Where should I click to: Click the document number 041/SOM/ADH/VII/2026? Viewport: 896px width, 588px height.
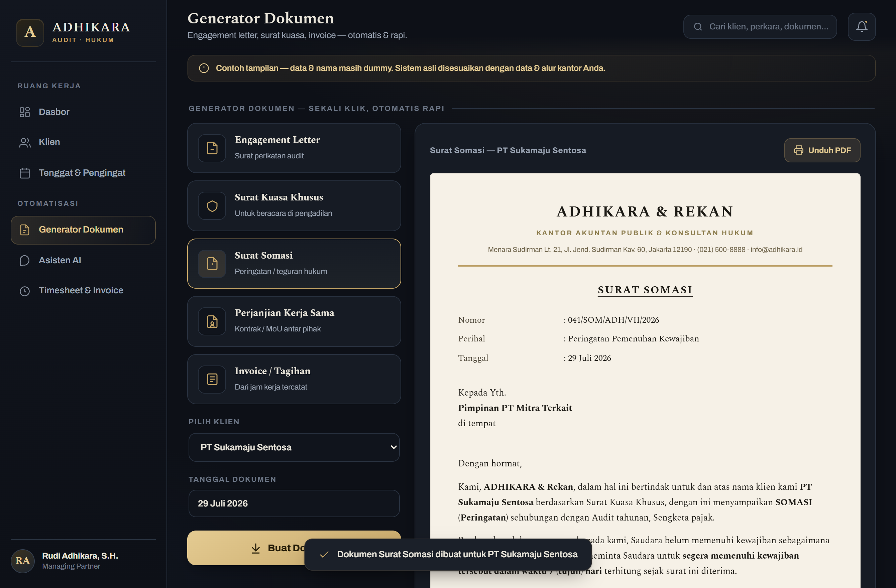click(x=613, y=320)
